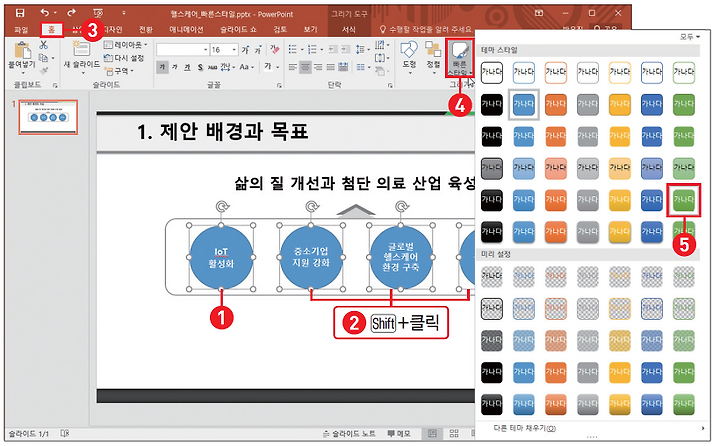Switch to the 보기 tab
This screenshot has height=446, width=720.
[x=310, y=29]
